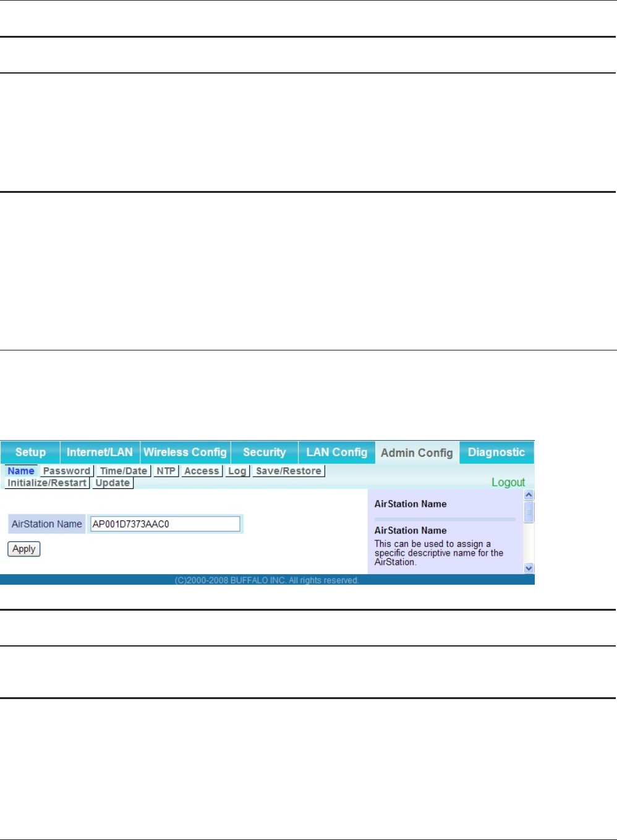Screen dimensions: 617x840
Task: Open the Wireless Config tab
Action: tap(185, 452)
